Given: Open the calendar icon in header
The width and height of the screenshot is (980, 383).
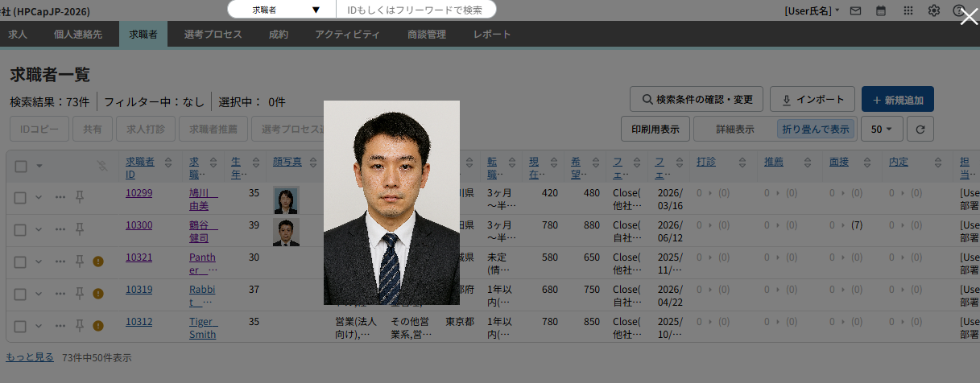Looking at the screenshot, I should tap(881, 10).
